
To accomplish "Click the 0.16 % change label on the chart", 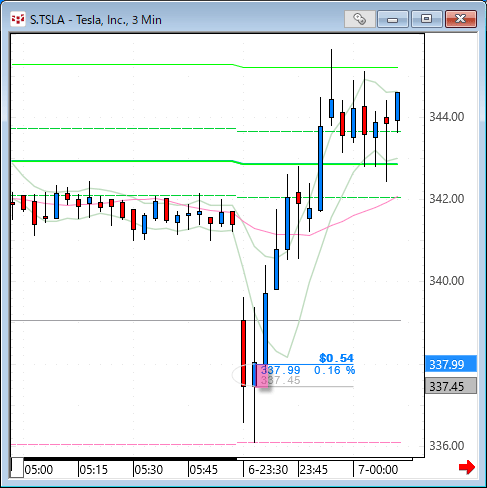I will coord(334,370).
